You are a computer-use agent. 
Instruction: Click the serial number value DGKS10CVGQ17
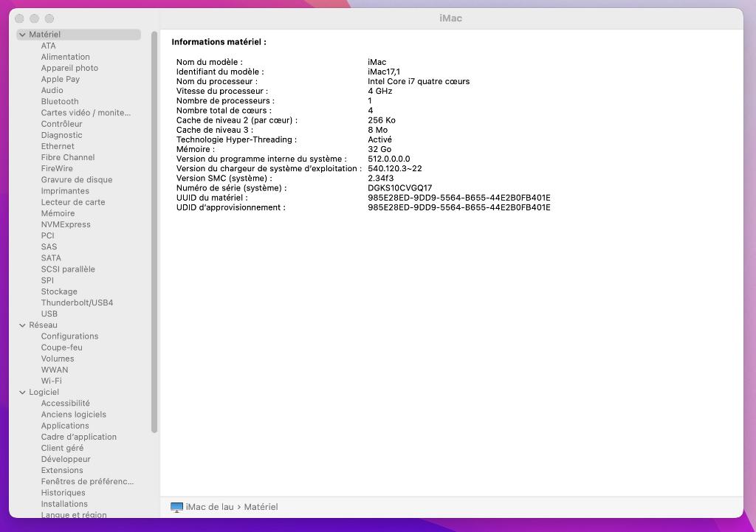399,188
